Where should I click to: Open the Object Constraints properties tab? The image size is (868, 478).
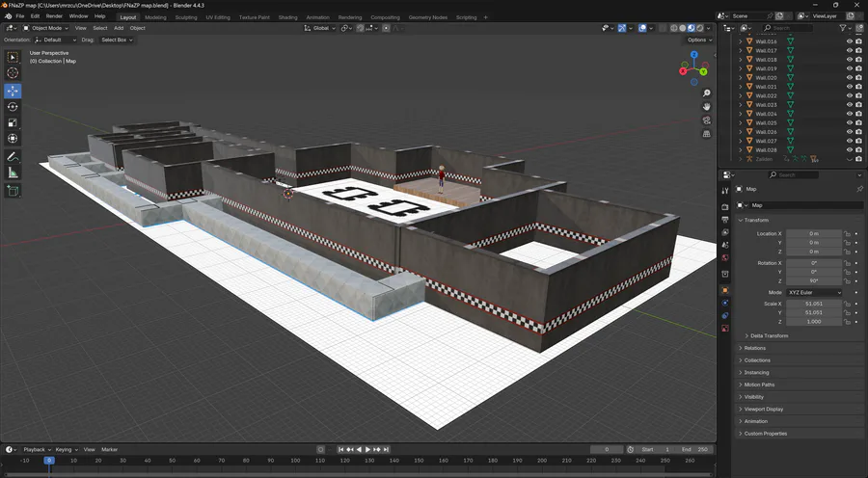(725, 315)
